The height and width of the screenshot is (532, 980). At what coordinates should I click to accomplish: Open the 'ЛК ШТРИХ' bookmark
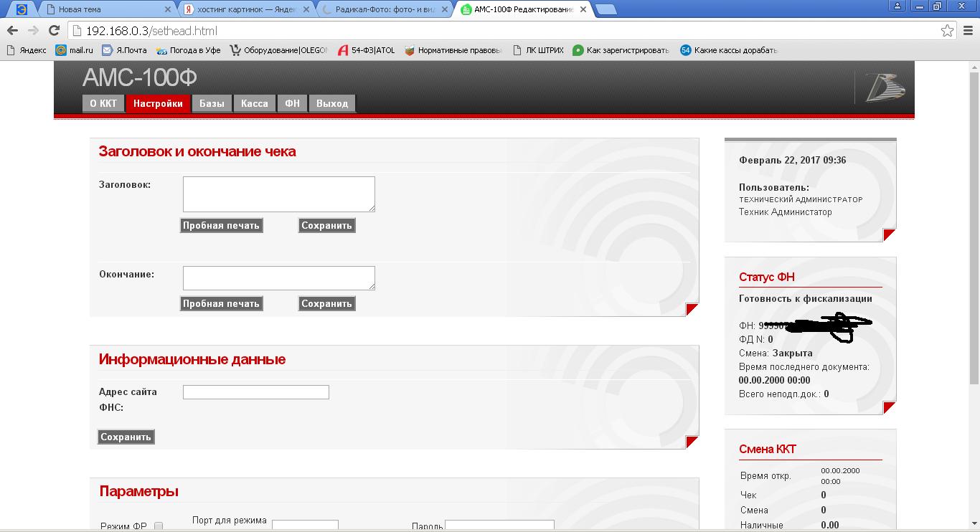coord(539,50)
